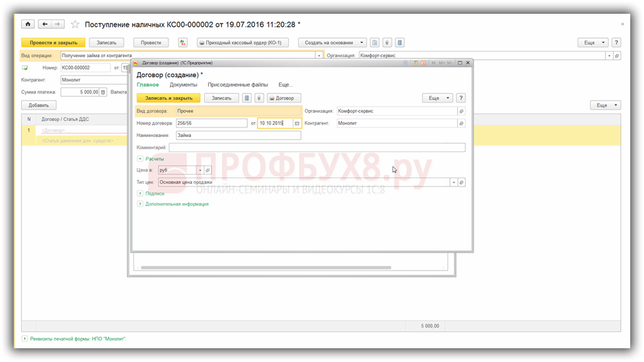Click the M+ memory button in title bar
Viewport: 644px width, 362px height.
coord(442,63)
